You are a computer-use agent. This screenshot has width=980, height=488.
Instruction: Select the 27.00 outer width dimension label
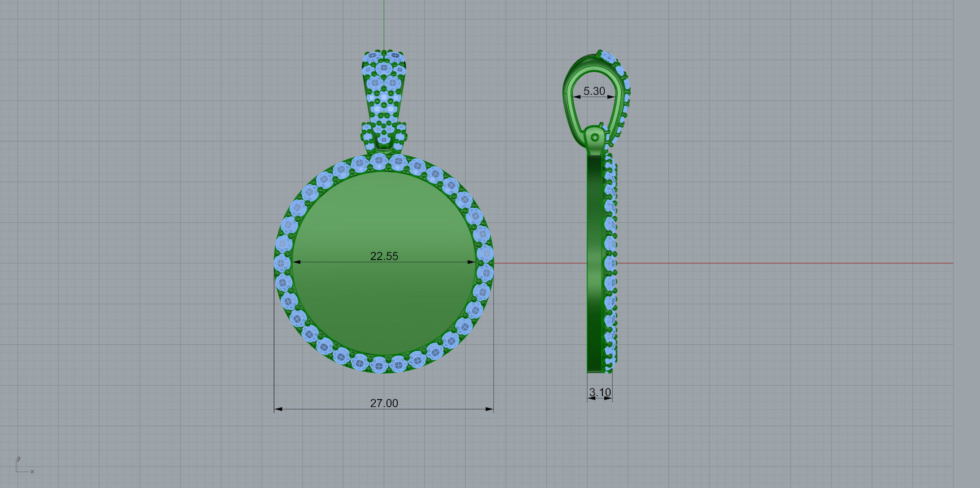coord(384,403)
